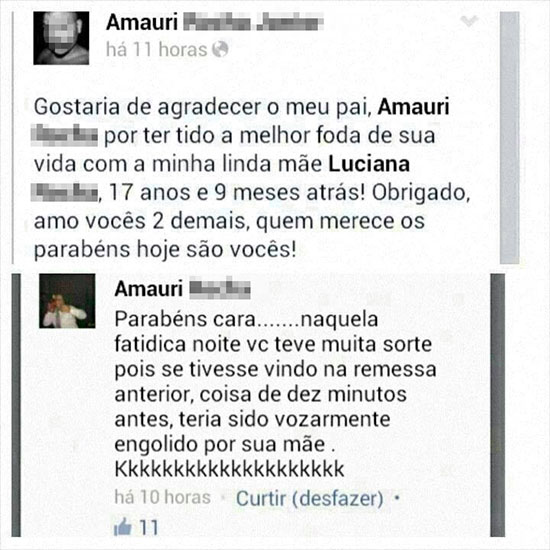Click the thumbs-up likes icon
Image resolution: width=550 pixels, height=550 pixels.
pos(123,526)
